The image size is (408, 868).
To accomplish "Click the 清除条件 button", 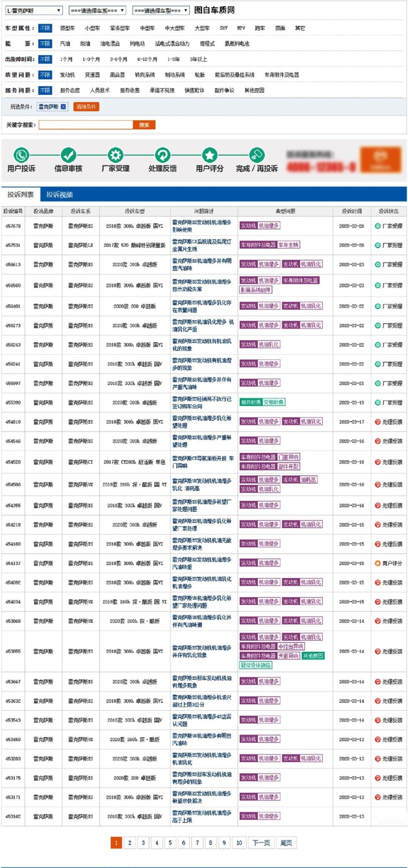I will [x=86, y=106].
